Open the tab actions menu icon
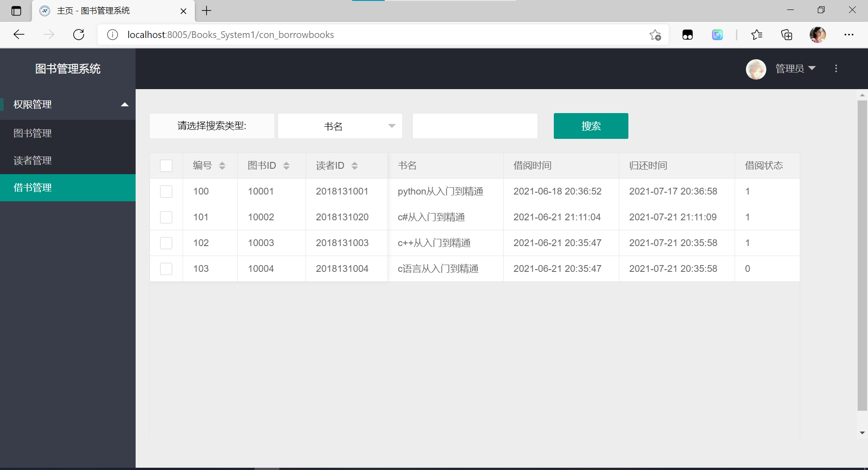The height and width of the screenshot is (470, 868). [x=16, y=11]
